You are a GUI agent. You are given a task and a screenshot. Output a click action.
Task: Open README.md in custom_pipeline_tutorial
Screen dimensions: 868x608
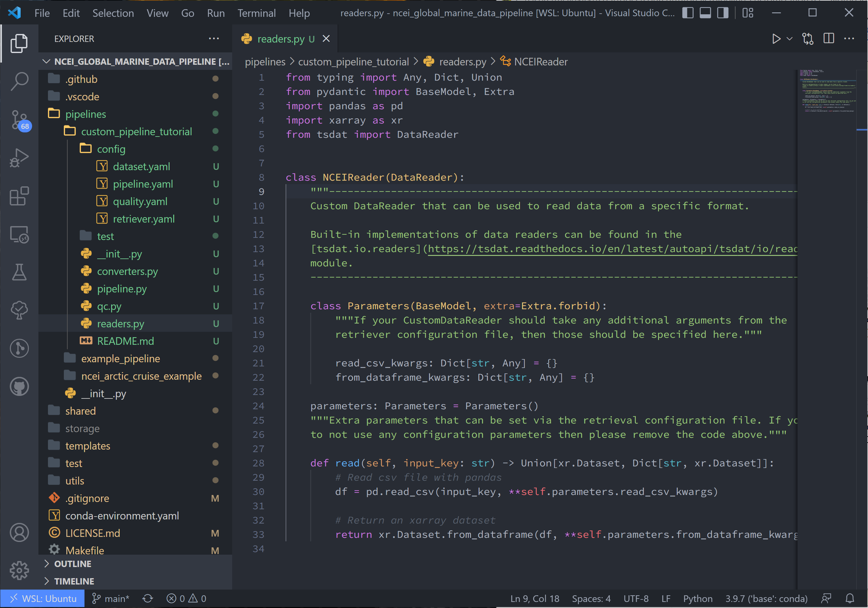[x=135, y=341]
